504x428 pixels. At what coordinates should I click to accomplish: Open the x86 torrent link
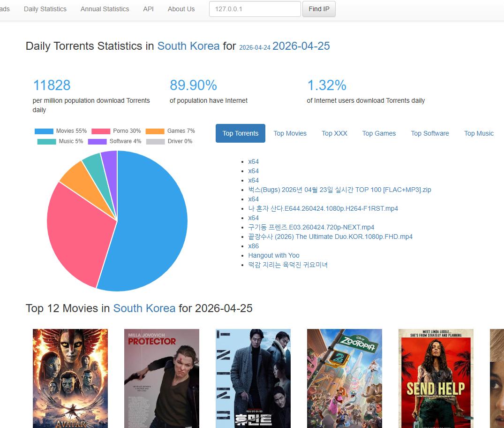tap(253, 246)
